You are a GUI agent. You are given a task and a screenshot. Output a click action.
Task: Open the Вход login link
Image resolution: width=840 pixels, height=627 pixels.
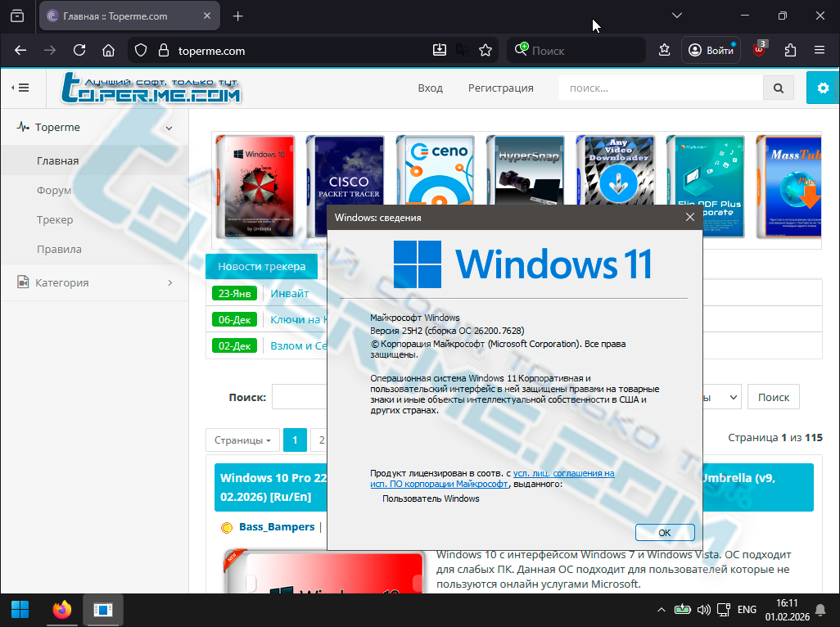[430, 88]
